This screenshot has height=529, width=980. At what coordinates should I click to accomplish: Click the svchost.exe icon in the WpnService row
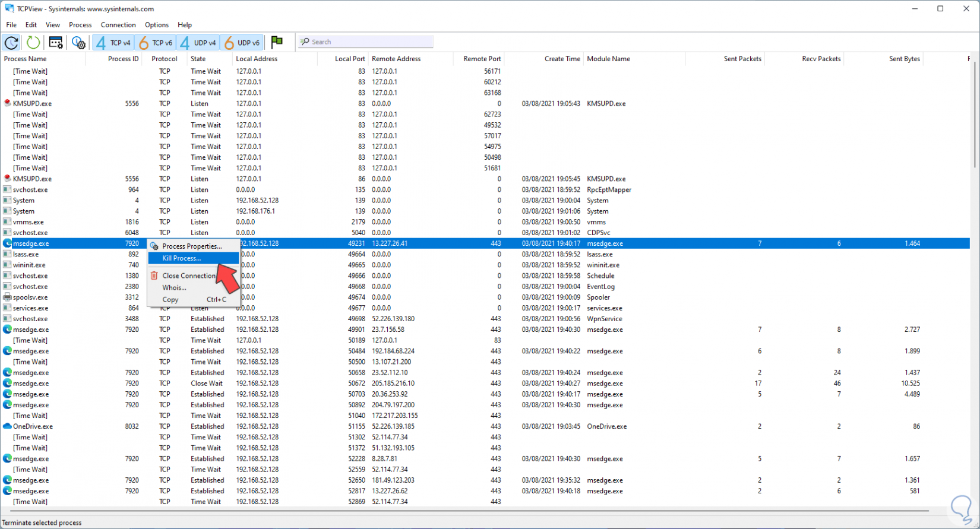(x=7, y=319)
